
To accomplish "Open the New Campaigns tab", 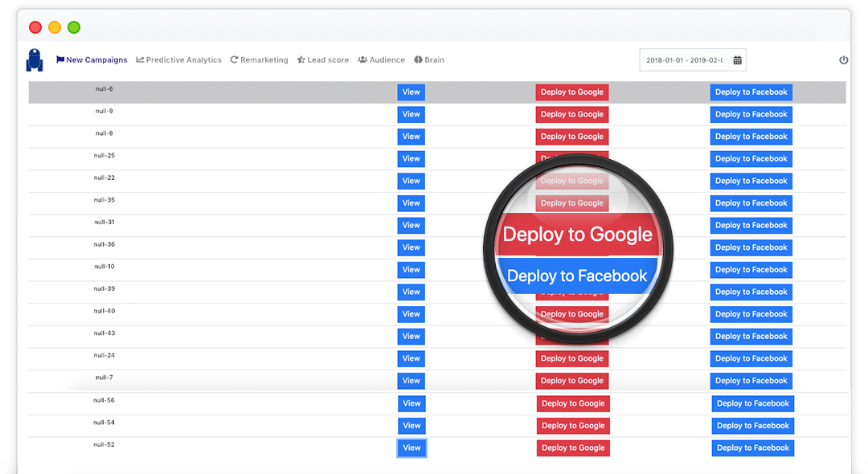I will [92, 59].
